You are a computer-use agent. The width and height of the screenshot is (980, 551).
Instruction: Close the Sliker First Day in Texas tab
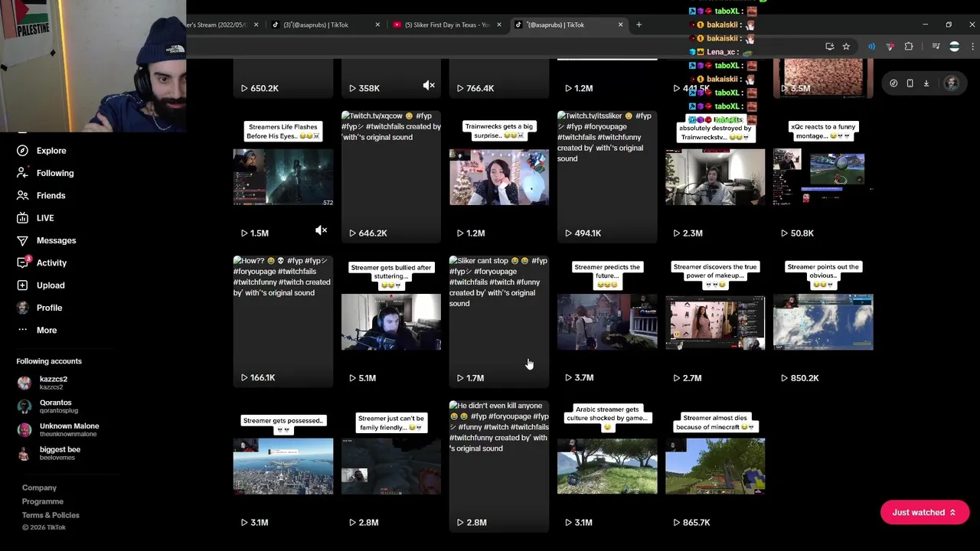click(x=498, y=24)
